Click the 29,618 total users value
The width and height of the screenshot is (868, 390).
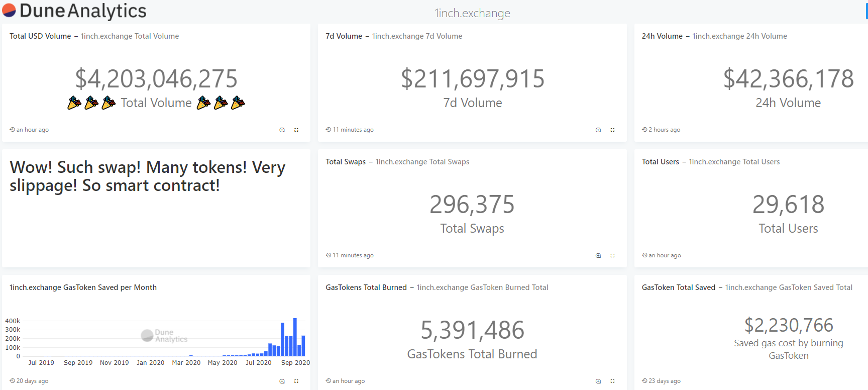pyautogui.click(x=789, y=205)
